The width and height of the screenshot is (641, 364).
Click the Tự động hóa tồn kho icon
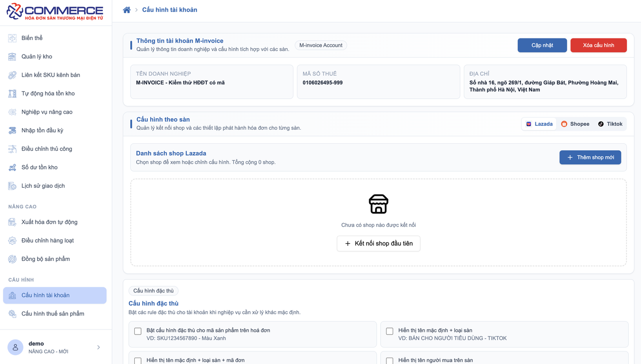(x=13, y=94)
